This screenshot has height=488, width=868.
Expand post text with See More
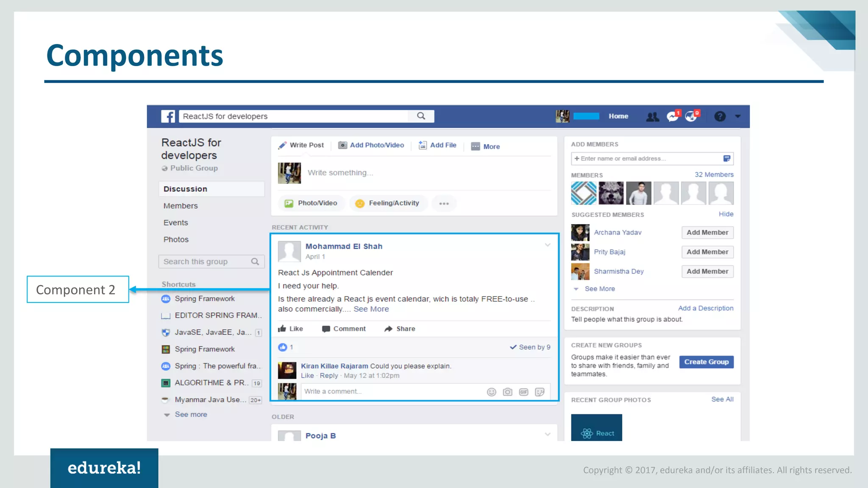tap(371, 309)
